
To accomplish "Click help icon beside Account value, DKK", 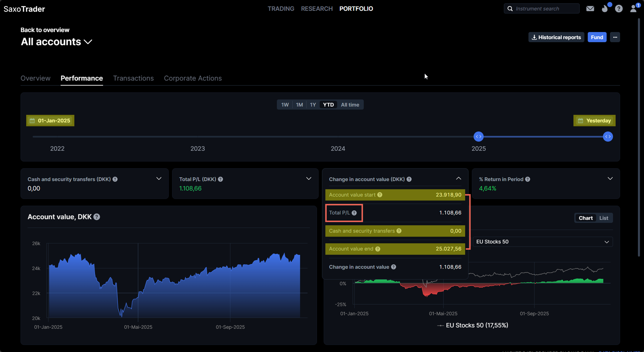I will (97, 217).
